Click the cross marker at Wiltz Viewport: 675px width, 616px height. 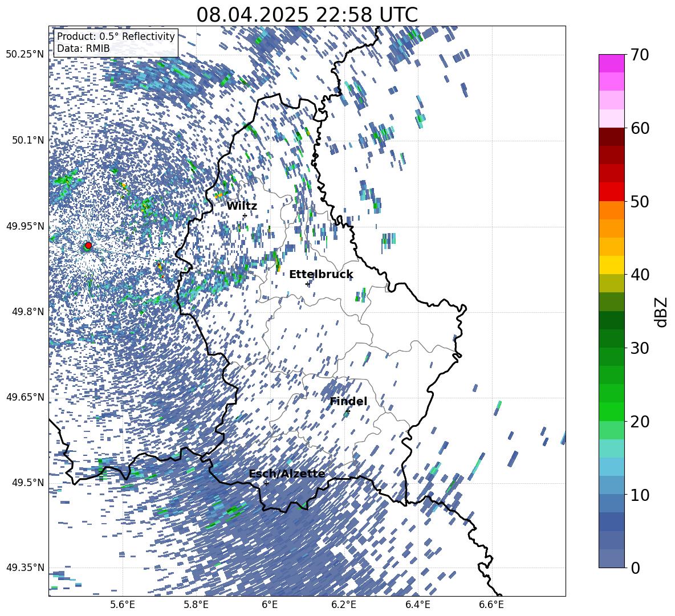[x=245, y=215]
